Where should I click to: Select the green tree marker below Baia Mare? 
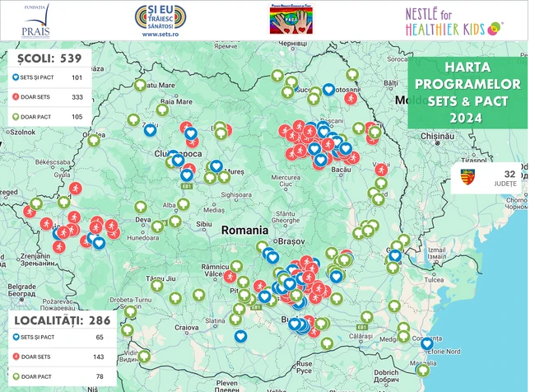pyautogui.click(x=162, y=110)
